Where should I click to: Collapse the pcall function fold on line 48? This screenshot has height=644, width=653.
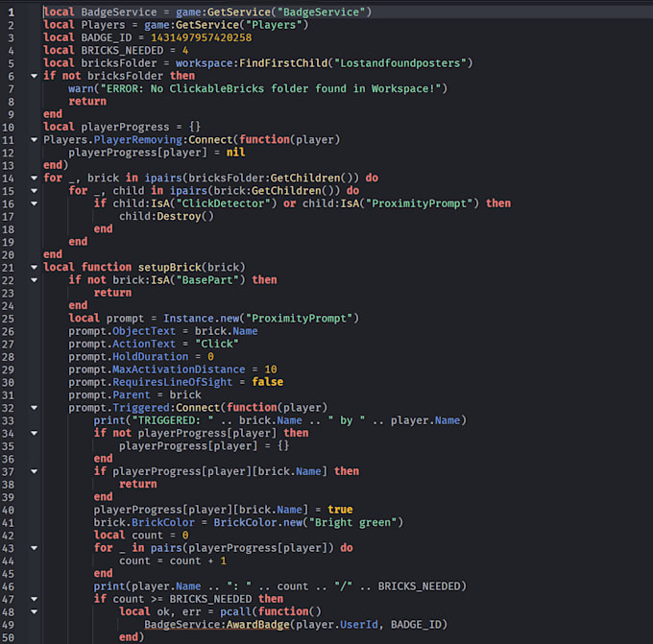[35, 612]
